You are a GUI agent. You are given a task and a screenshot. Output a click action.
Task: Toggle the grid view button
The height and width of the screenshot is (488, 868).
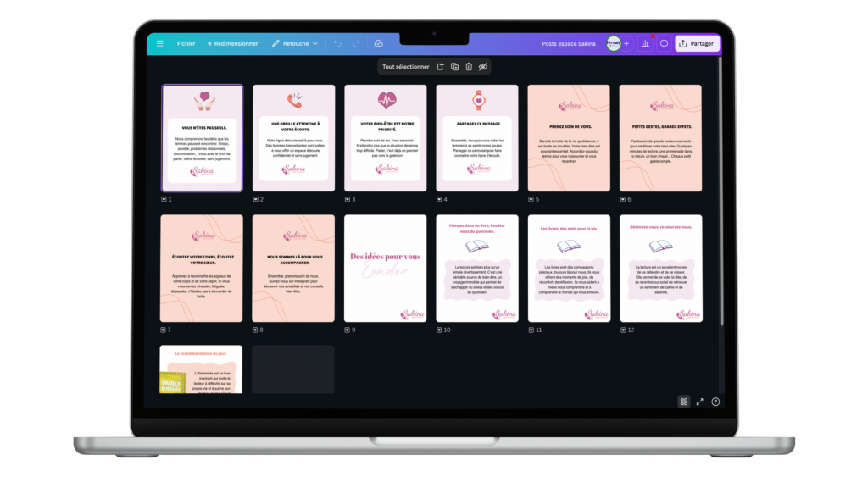pos(684,402)
